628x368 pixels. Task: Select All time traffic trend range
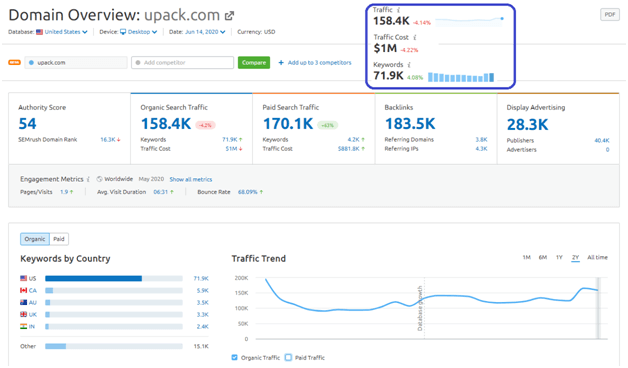597,257
